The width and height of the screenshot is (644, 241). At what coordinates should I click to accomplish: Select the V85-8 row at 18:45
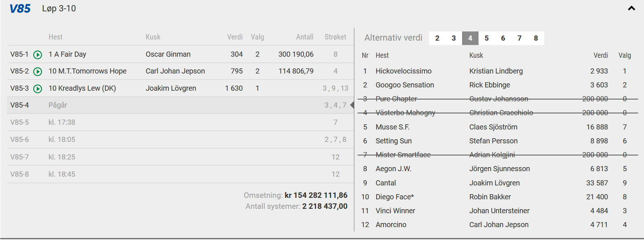(179, 174)
